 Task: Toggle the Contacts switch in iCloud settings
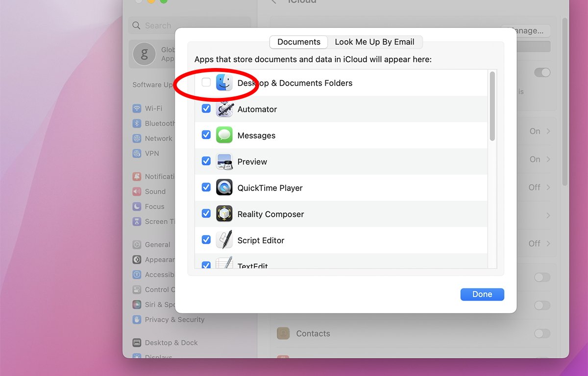542,333
